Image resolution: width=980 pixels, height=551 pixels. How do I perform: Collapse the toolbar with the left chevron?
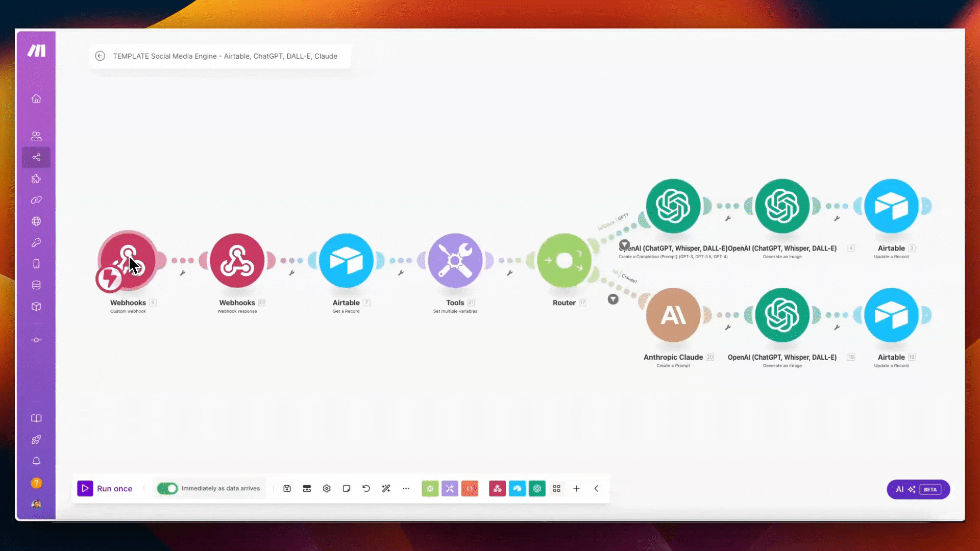point(596,488)
